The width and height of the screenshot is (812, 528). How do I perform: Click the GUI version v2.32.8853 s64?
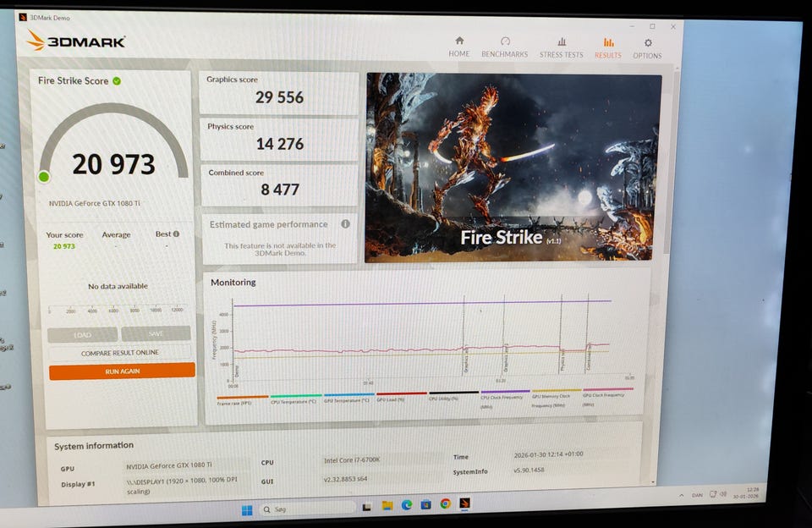[x=345, y=479]
